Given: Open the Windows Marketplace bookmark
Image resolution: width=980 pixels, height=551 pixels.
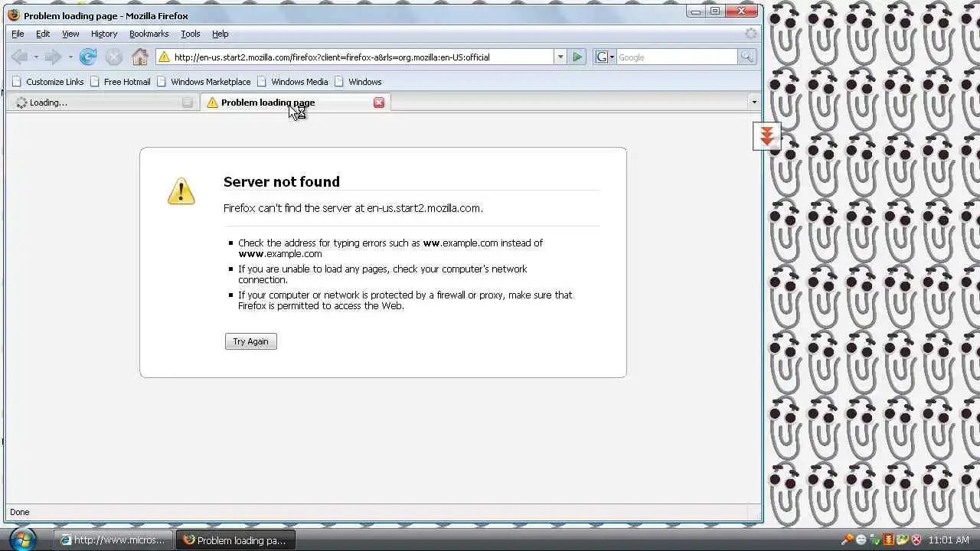Looking at the screenshot, I should point(204,82).
